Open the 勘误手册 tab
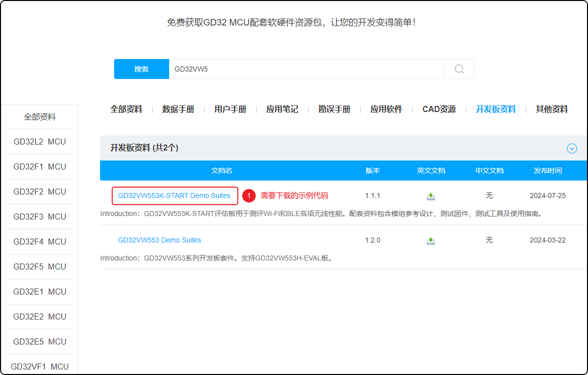 pos(334,109)
